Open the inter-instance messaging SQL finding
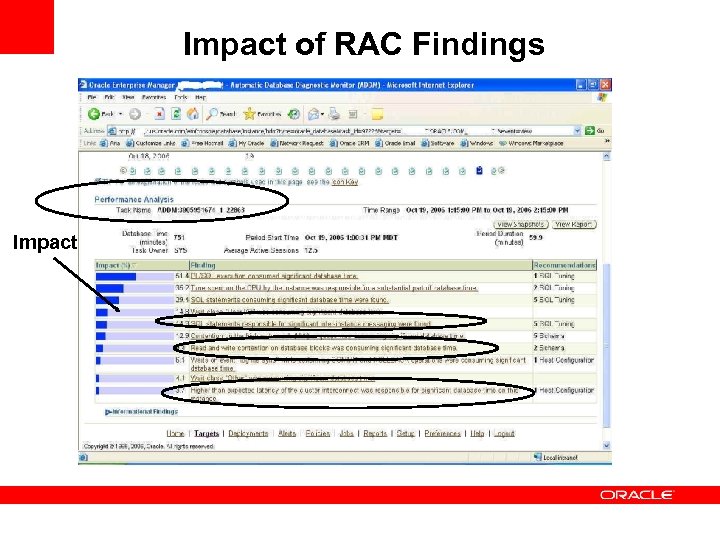 311,324
